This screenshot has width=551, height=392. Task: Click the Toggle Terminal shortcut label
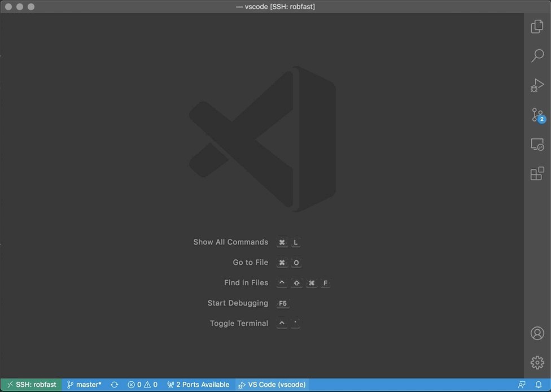pos(239,323)
